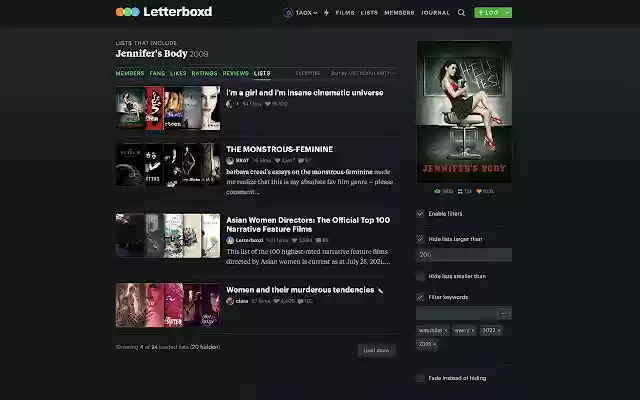This screenshot has width=640, height=400.
Task: Open Asian Women Directors Top 100 list
Action: pyautogui.click(x=308, y=224)
